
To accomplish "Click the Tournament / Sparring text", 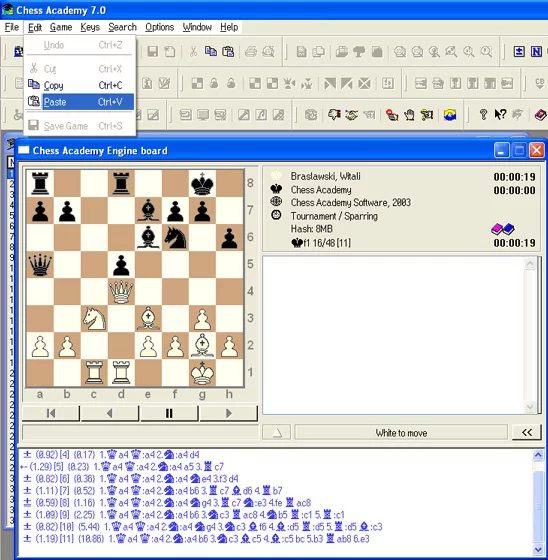I will 334,216.
